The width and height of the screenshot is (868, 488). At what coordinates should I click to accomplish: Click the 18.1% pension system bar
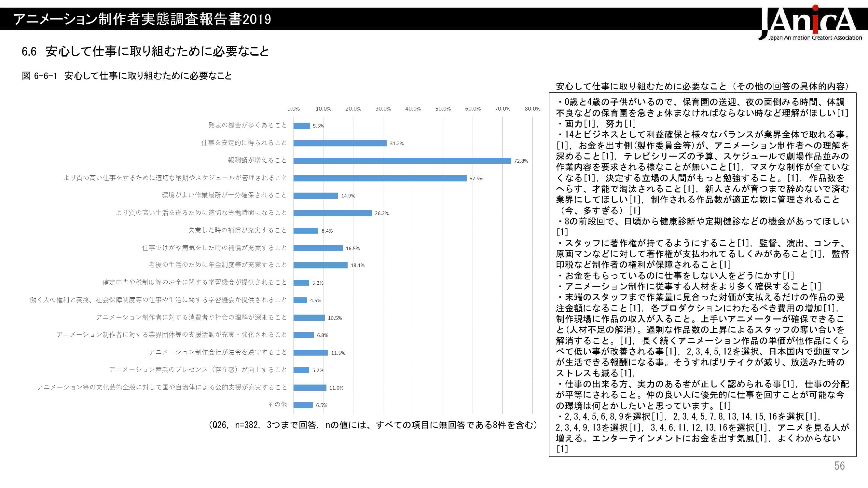point(320,265)
